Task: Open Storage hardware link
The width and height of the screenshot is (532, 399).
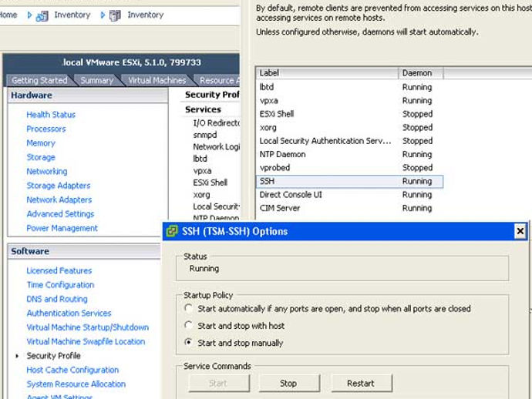Action: 41,157
